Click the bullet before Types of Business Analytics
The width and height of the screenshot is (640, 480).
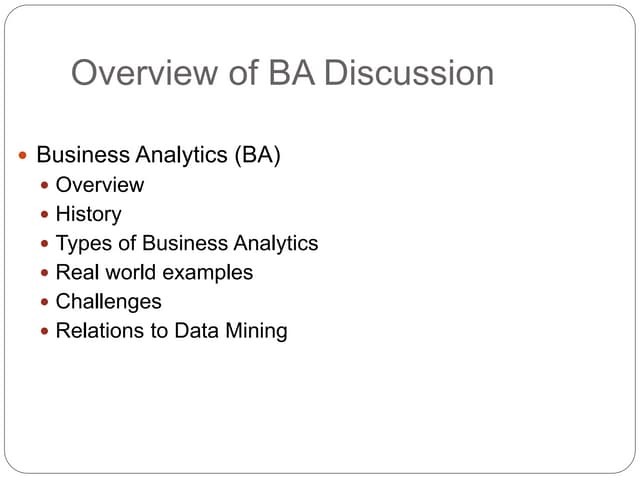tap(43, 244)
